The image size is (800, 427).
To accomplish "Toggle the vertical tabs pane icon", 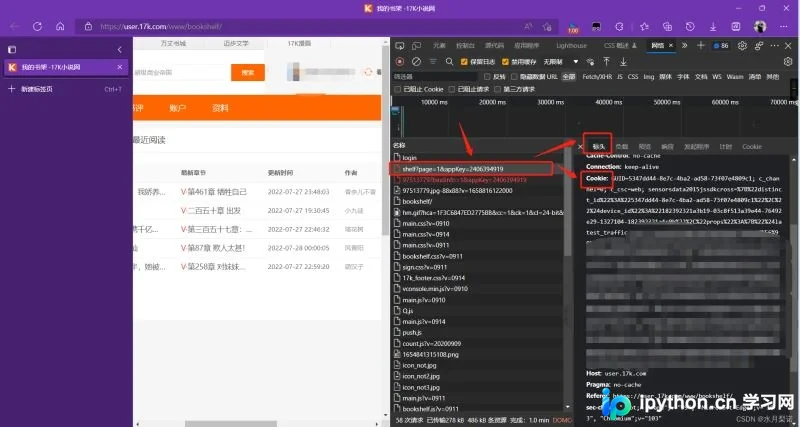I will pyautogui.click(x=12, y=49).
